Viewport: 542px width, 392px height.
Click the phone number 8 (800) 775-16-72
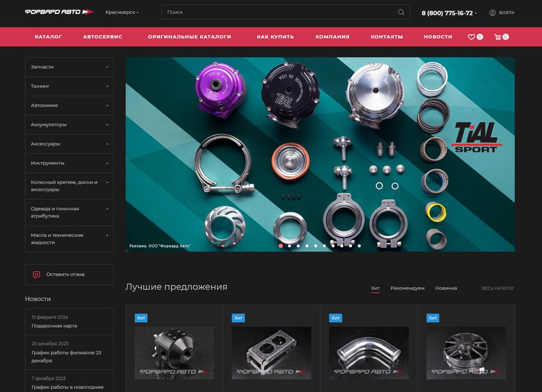coord(447,13)
